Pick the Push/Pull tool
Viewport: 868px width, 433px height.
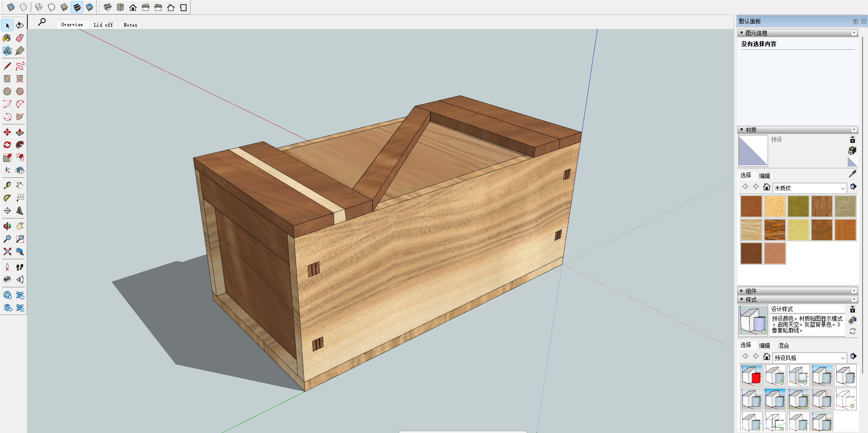click(x=20, y=132)
